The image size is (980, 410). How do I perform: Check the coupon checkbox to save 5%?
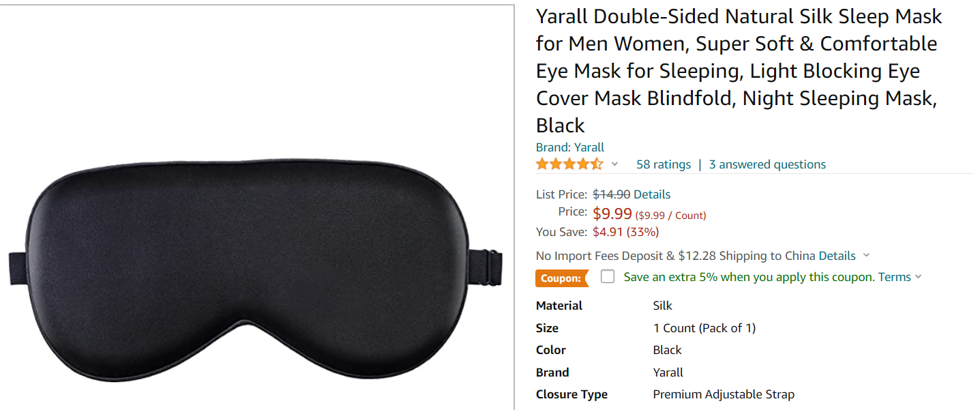pyautogui.click(x=607, y=276)
